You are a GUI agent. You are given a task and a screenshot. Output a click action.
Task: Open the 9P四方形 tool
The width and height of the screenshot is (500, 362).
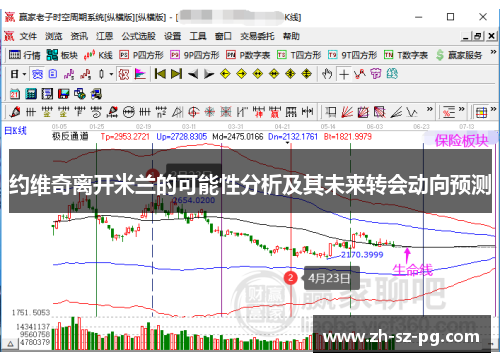195,55
